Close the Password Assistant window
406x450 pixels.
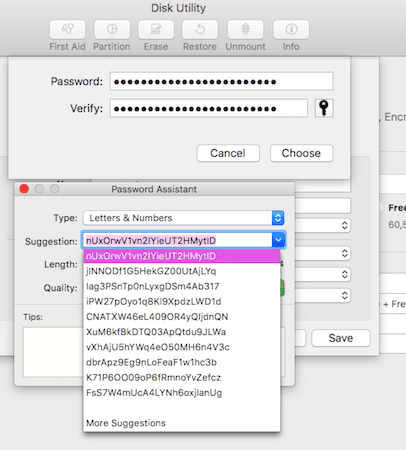pos(24,189)
